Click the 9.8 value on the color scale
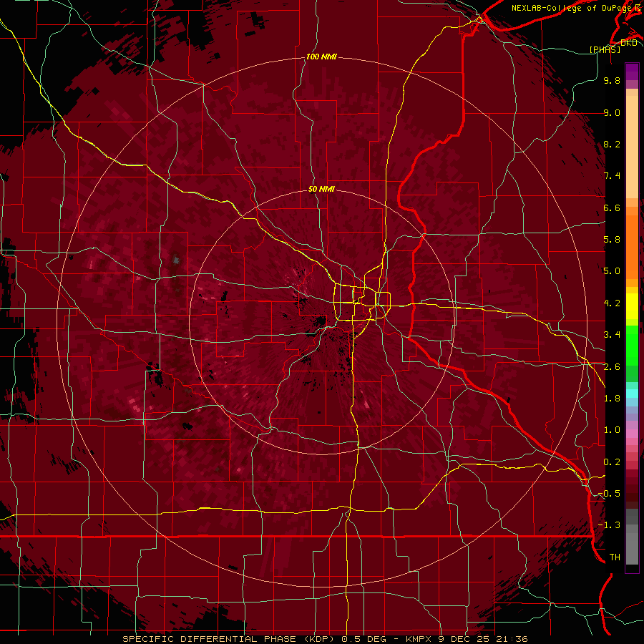This screenshot has height=644, width=644. pos(612,80)
